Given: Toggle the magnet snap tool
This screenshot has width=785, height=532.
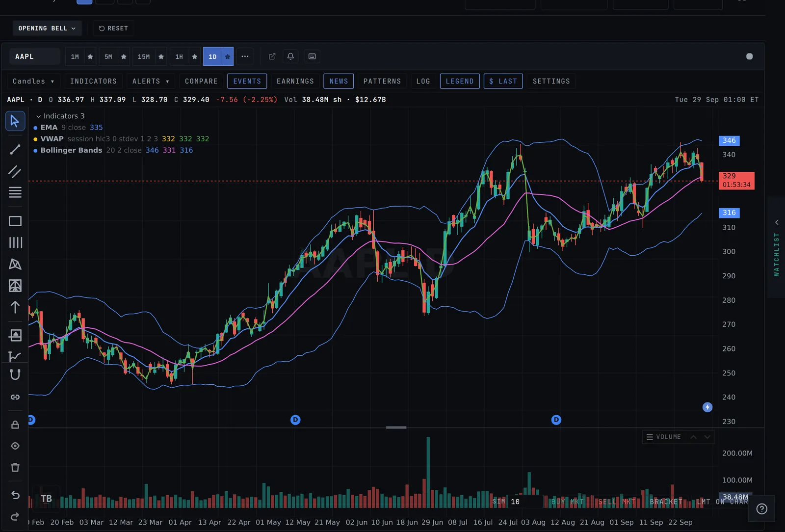Looking at the screenshot, I should (15, 374).
